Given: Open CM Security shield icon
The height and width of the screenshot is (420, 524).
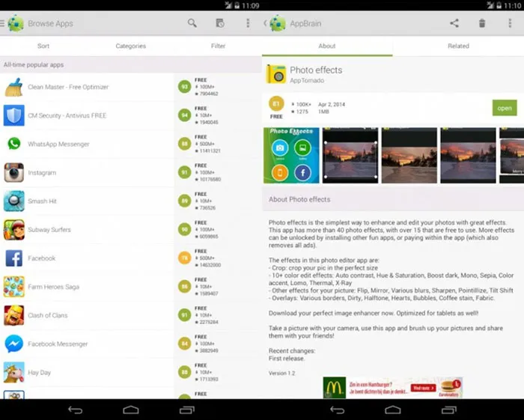Looking at the screenshot, I should pyautogui.click(x=13, y=115).
